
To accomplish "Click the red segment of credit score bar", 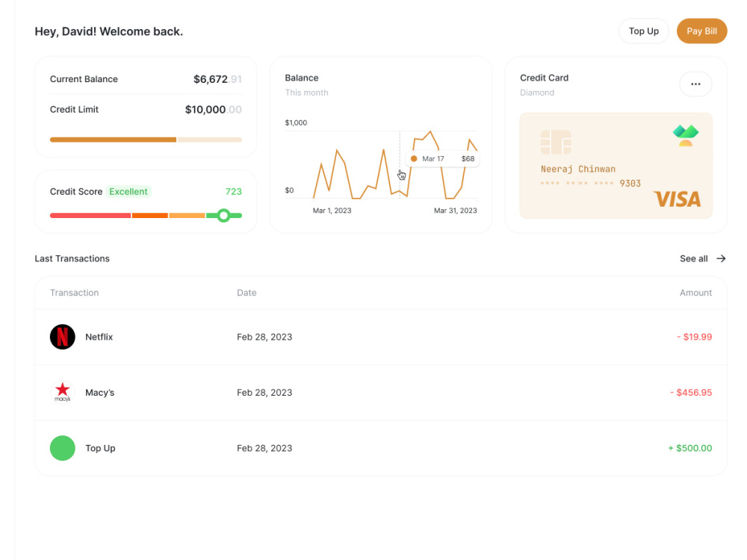I will [x=90, y=216].
